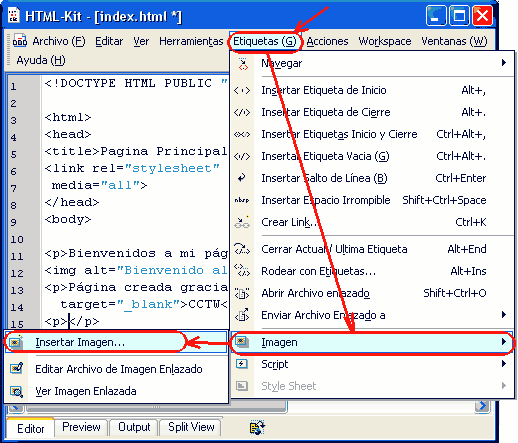The width and height of the screenshot is (518, 443).
Task: Open the Acciones menu
Action: click(327, 41)
